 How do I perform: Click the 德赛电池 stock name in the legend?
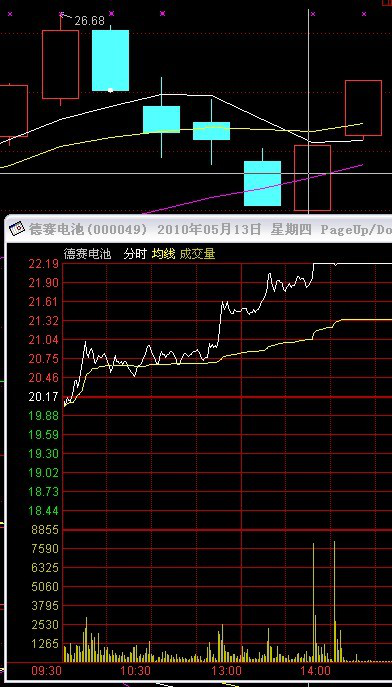(x=88, y=254)
